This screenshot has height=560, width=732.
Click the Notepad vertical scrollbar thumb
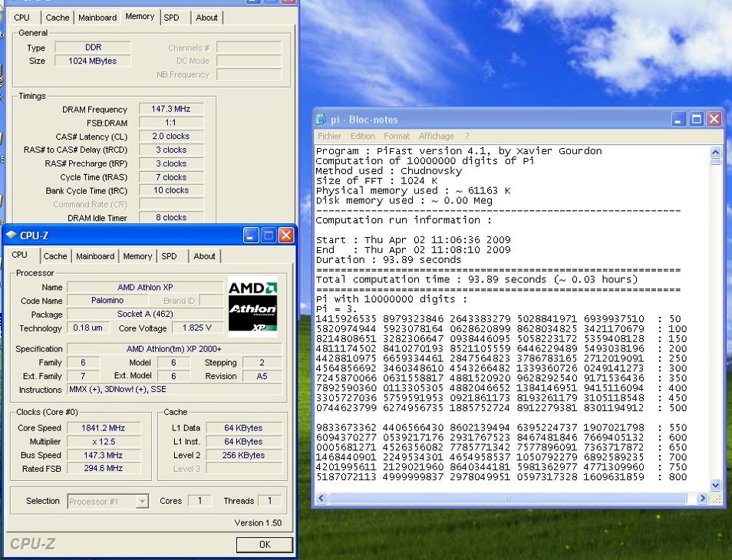coord(715,162)
